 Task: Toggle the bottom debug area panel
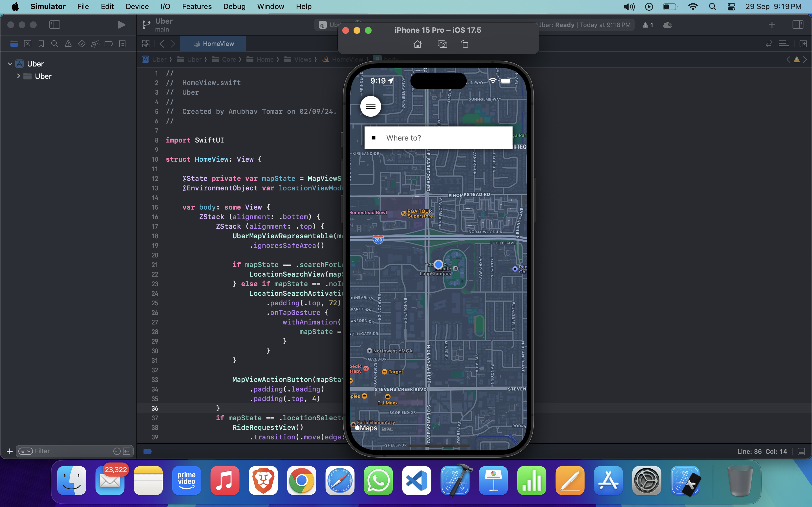(x=801, y=452)
